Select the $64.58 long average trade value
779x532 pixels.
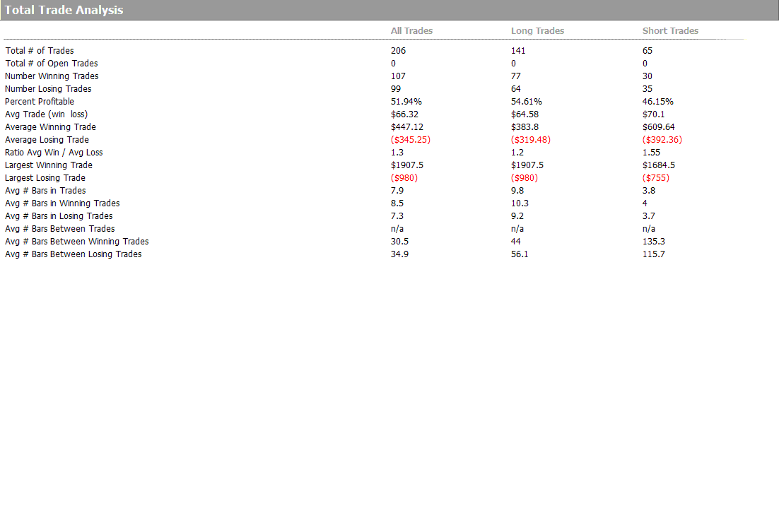tap(525, 114)
